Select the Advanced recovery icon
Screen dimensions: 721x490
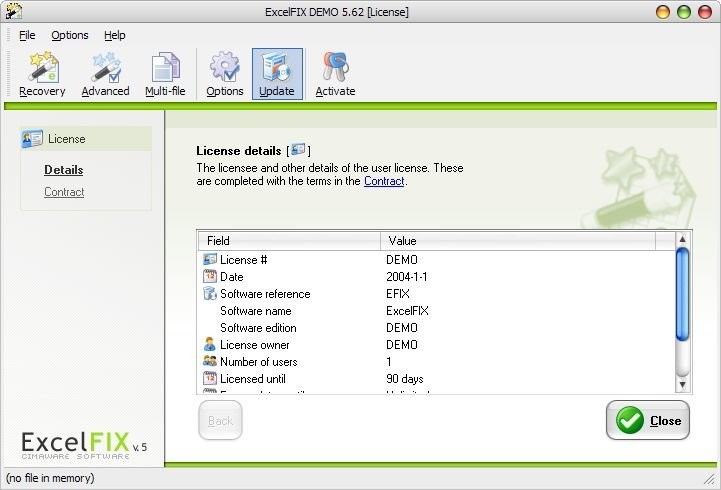click(105, 74)
